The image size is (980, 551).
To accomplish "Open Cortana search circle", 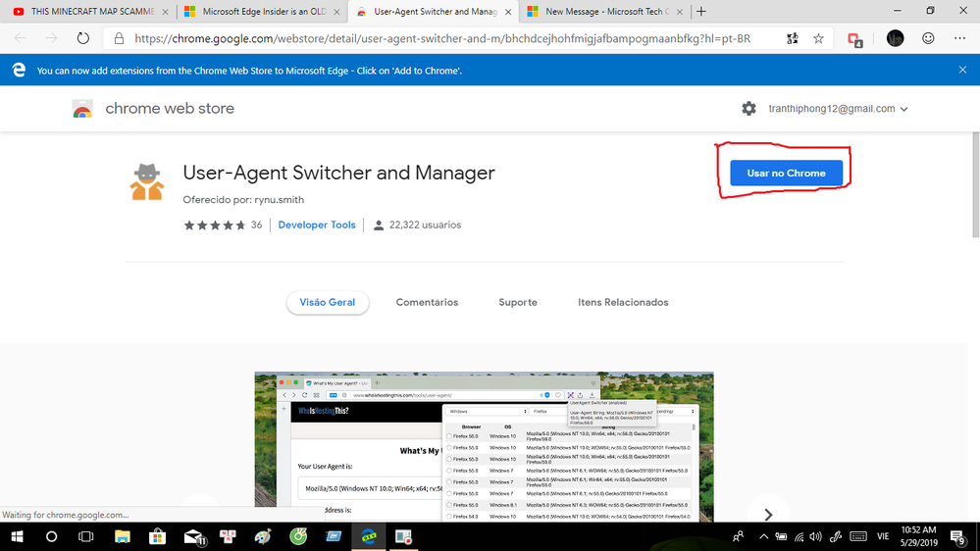I will point(51,536).
